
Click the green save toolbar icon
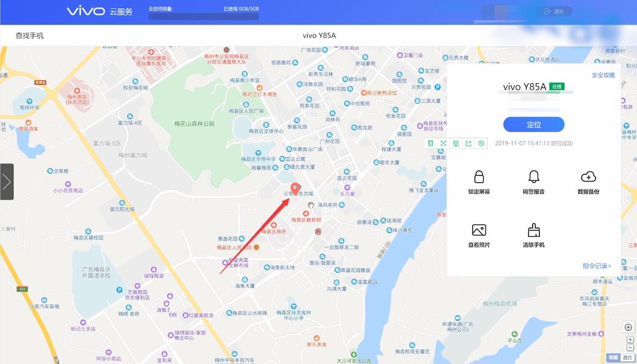456,143
